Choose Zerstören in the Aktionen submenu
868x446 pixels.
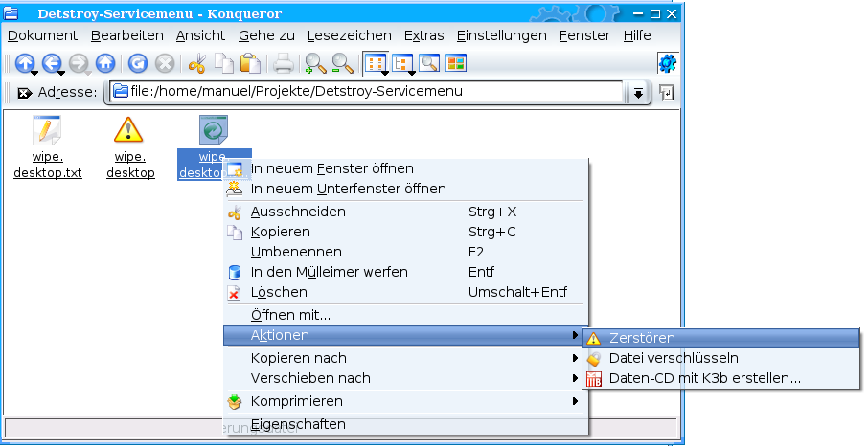tap(720, 338)
